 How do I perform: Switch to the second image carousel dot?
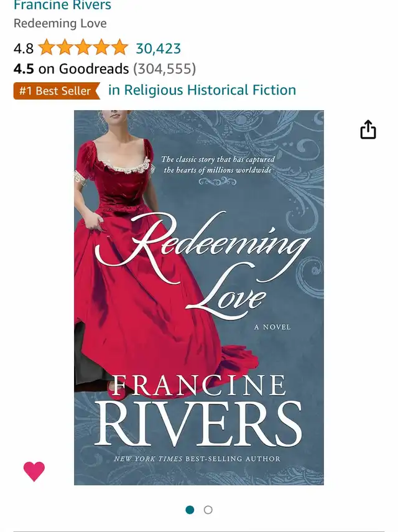[208, 510]
